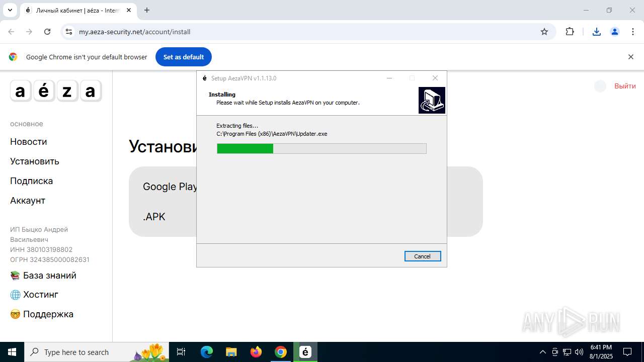Open Microsoft Edge from taskbar

[207, 352]
